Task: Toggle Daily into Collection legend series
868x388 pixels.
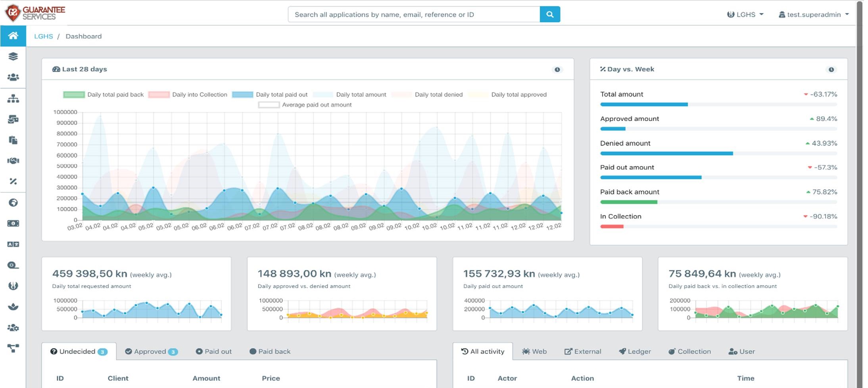Action: [188, 94]
